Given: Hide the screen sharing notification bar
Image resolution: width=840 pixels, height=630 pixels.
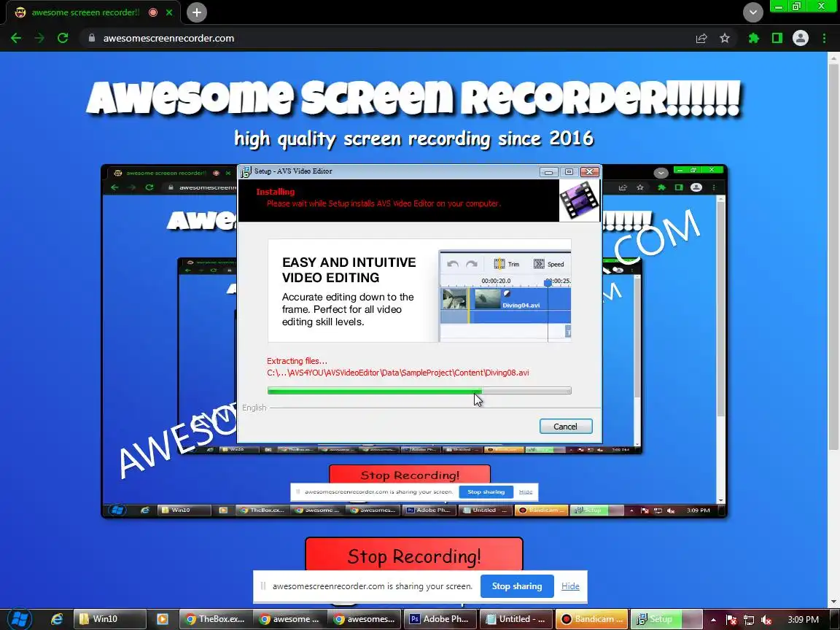Looking at the screenshot, I should coord(570,586).
